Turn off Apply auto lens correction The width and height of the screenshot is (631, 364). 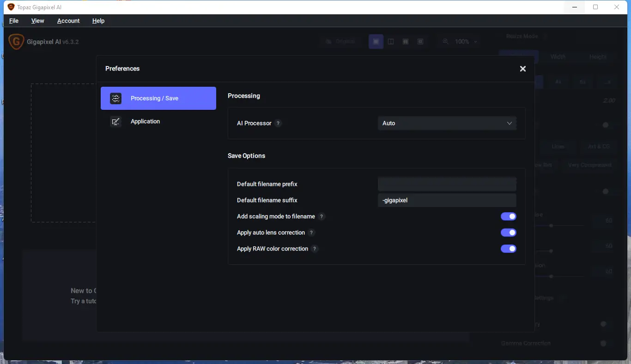point(509,233)
